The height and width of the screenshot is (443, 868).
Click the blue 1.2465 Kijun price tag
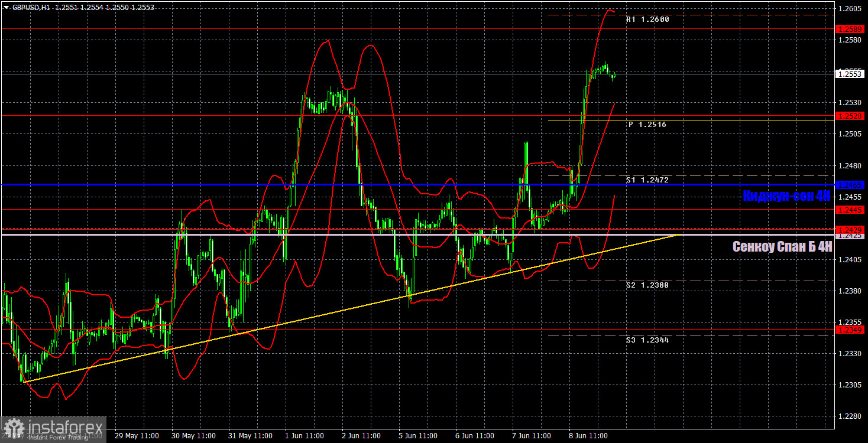coord(851,185)
